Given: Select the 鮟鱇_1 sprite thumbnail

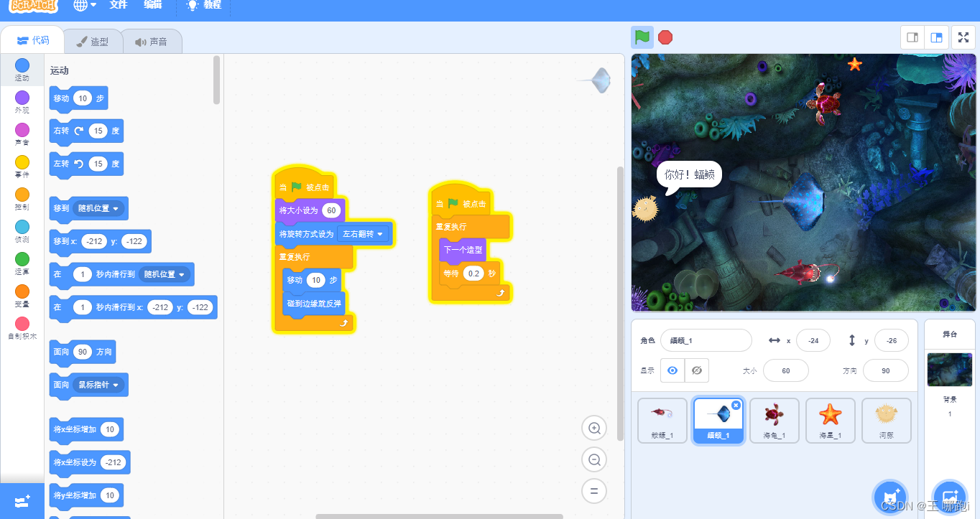Looking at the screenshot, I should point(662,420).
